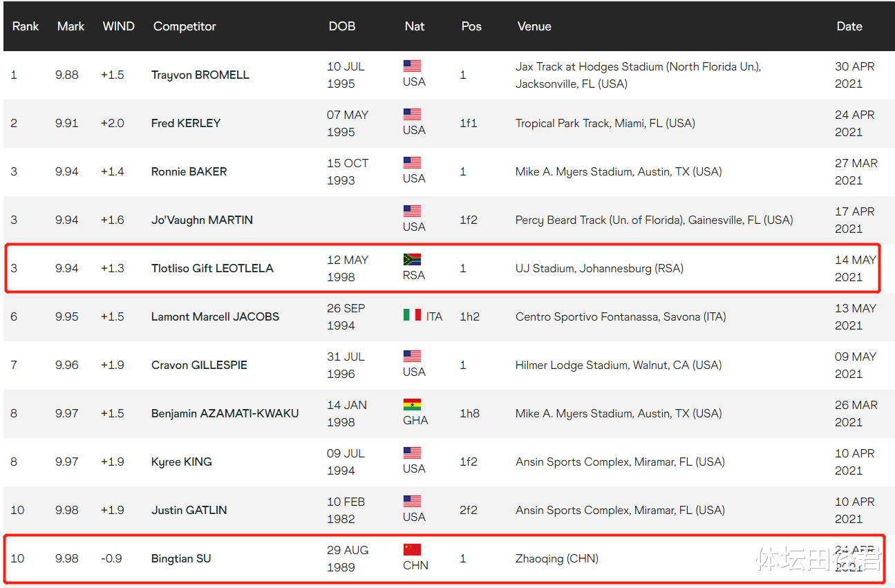Open Bingtian SU's competitor link

(181, 558)
